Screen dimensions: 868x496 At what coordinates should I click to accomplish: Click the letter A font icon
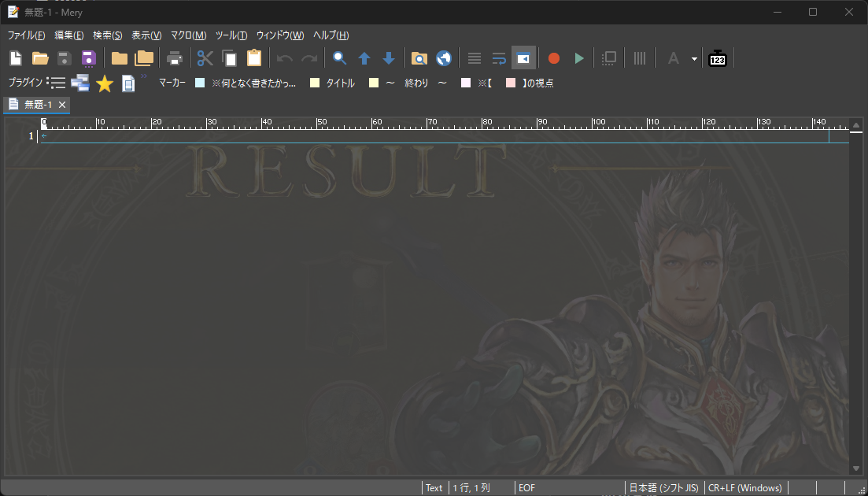pos(673,58)
